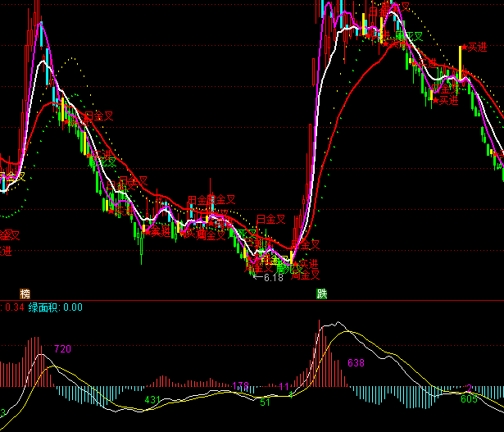Click the green 51 area value
504x432 pixels.
click(x=265, y=402)
